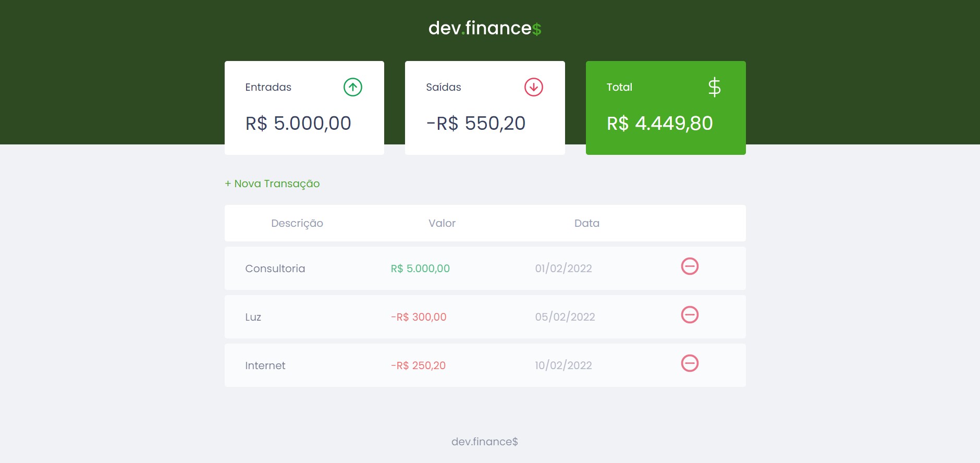Click the red Saídas arrow icon
The width and height of the screenshot is (980, 463).
click(x=533, y=87)
